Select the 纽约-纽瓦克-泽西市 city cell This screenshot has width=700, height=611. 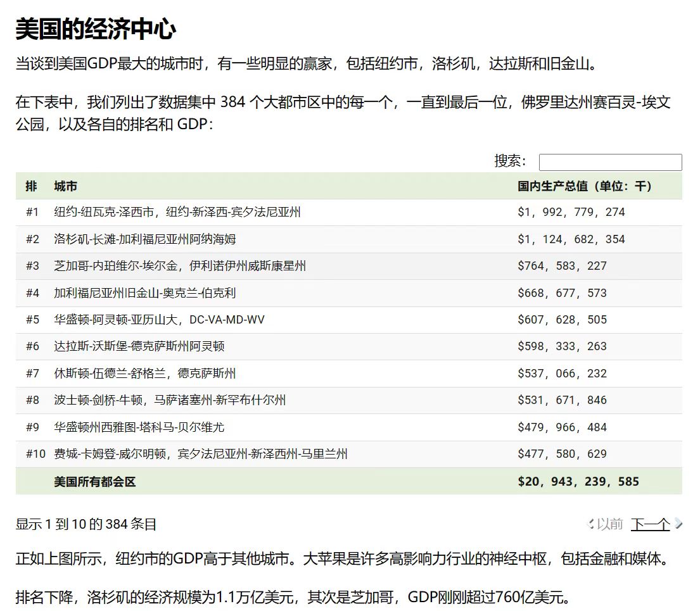pos(177,212)
